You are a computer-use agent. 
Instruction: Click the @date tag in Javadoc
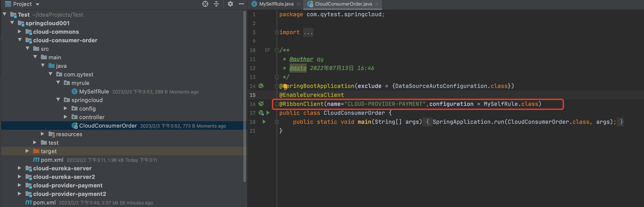point(298,68)
